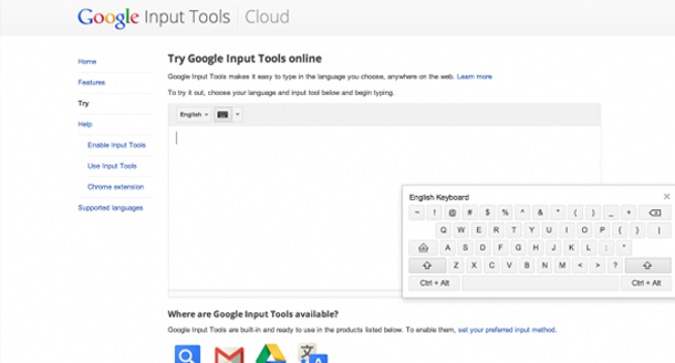Image resolution: width=675 pixels, height=363 pixels.
Task: Click the W key on the keyboard
Action: coord(461,230)
